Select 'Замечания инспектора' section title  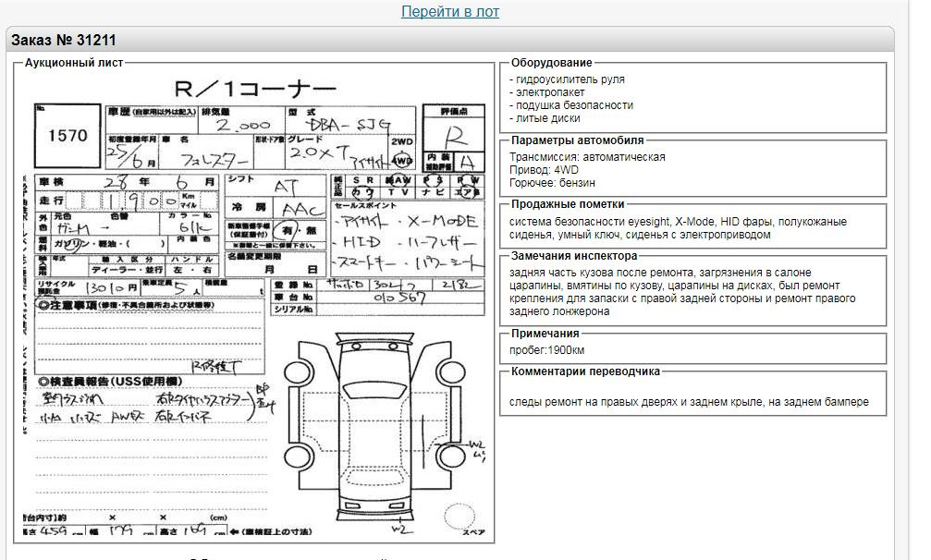pos(574,256)
